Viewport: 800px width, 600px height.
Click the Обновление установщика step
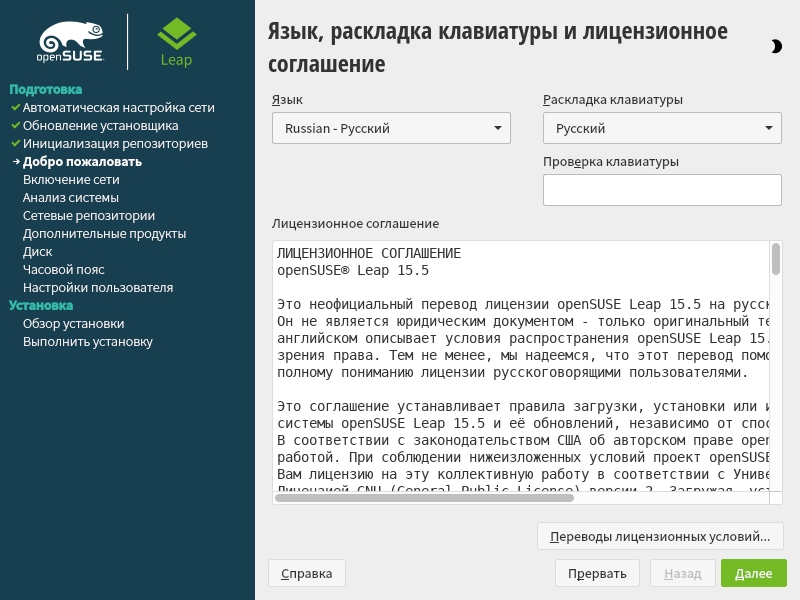tap(101, 126)
